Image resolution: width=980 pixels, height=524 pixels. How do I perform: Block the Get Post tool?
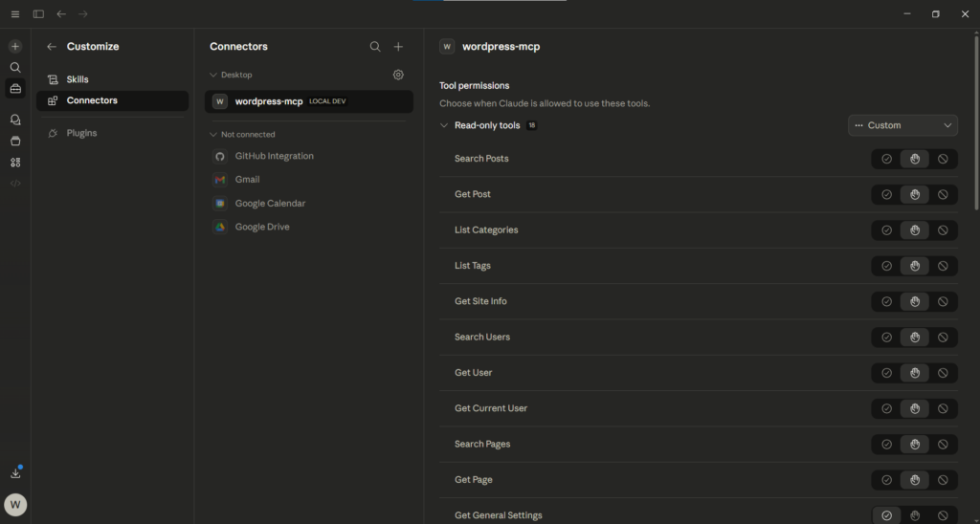point(943,195)
